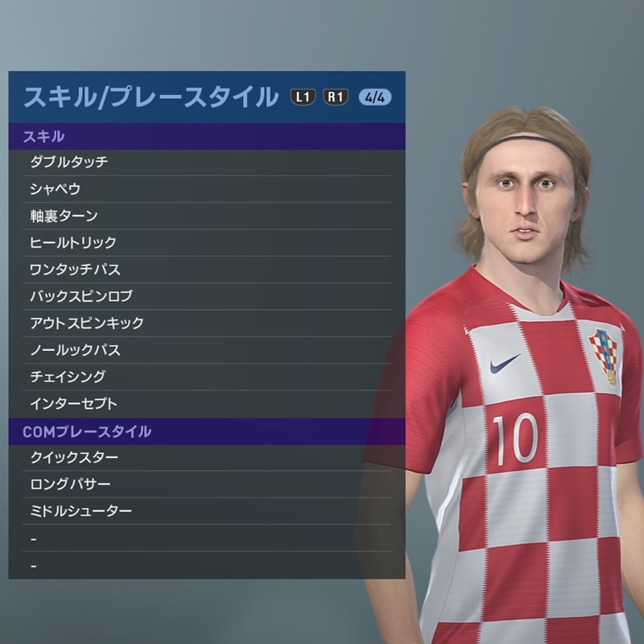This screenshot has height=644, width=644.
Task: Choose 軸裏ターン in the skill list
Action: point(207,216)
